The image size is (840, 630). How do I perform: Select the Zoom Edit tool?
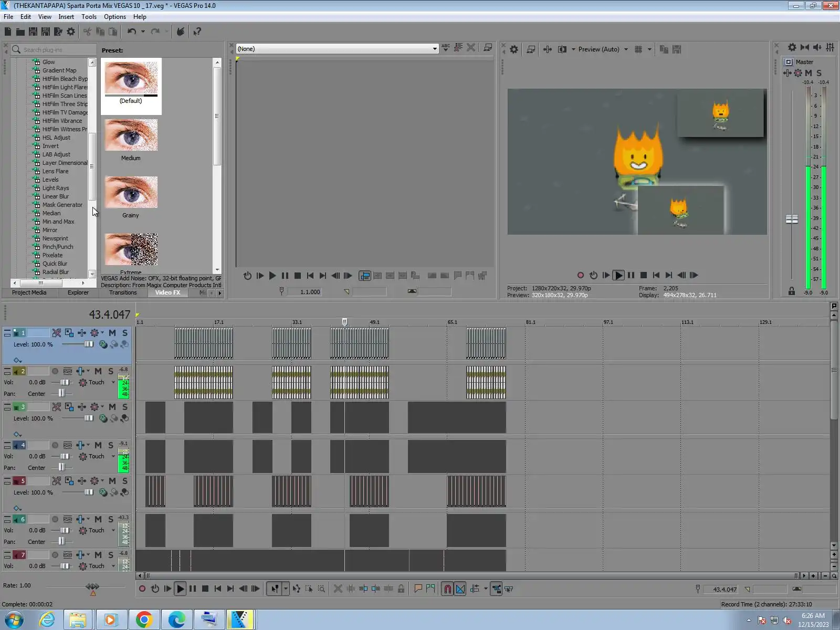pos(321,589)
